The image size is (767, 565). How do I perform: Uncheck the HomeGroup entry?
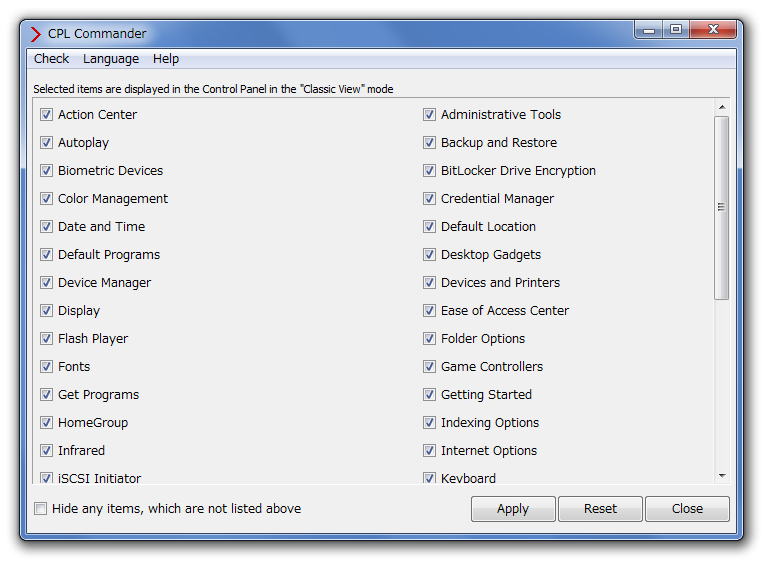pos(46,423)
